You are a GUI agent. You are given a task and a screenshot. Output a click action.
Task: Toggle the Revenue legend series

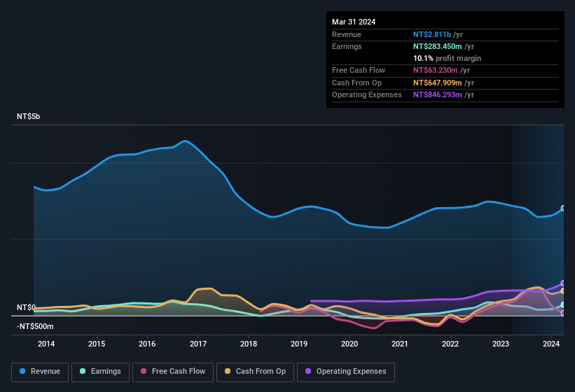point(40,372)
